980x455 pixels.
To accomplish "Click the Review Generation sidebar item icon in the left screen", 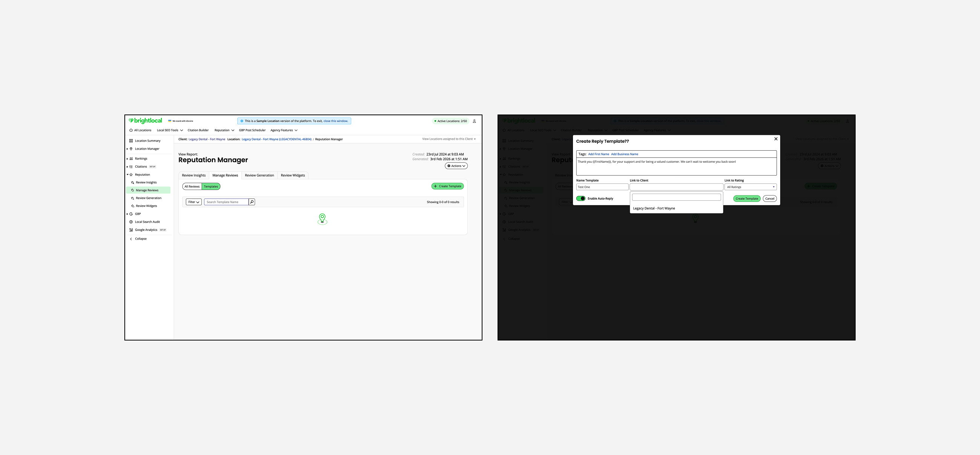I will click(132, 198).
